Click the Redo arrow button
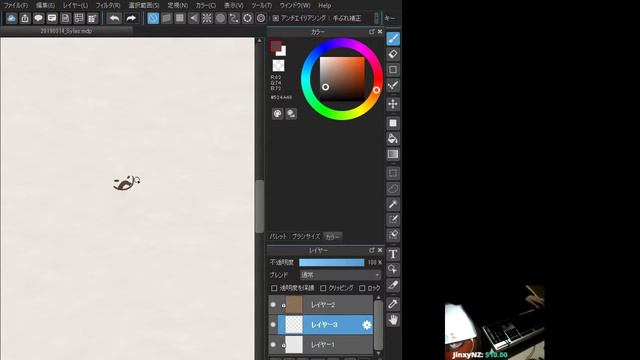 coord(131,18)
